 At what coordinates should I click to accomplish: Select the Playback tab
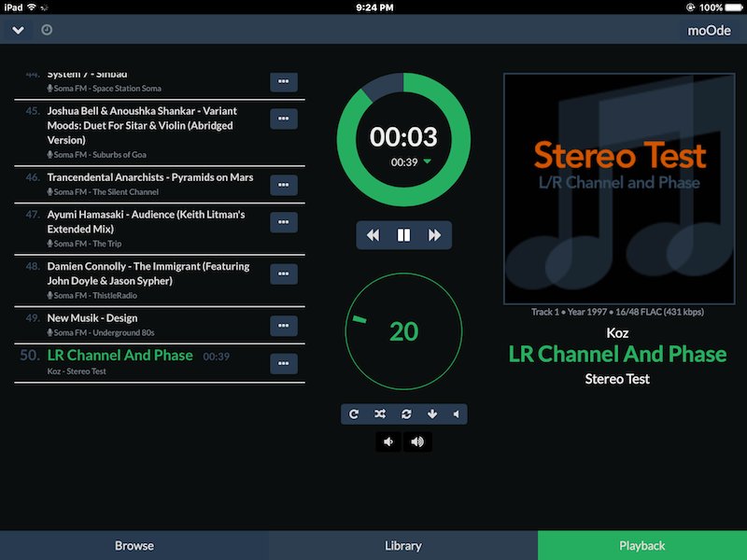[x=642, y=546]
